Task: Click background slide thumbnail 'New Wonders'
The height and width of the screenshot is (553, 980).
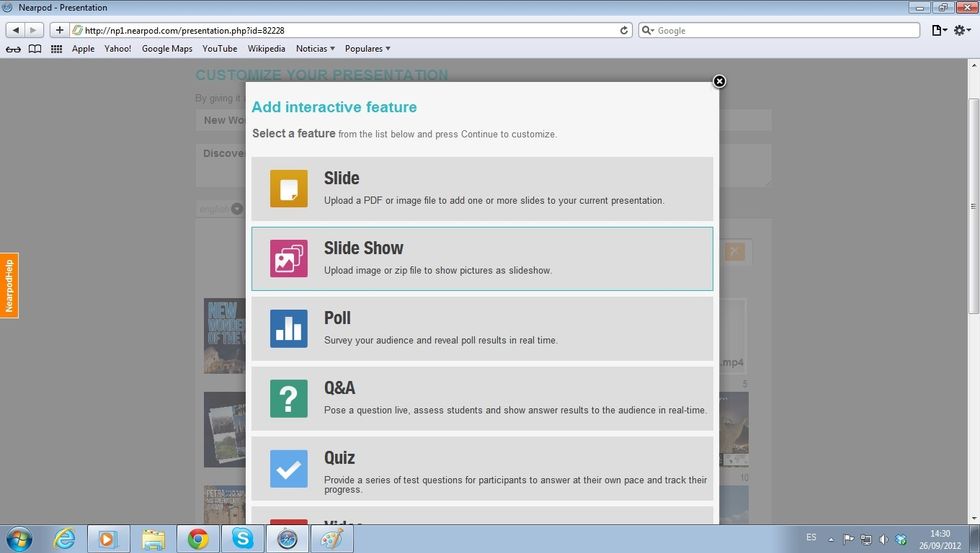Action: coord(224,336)
